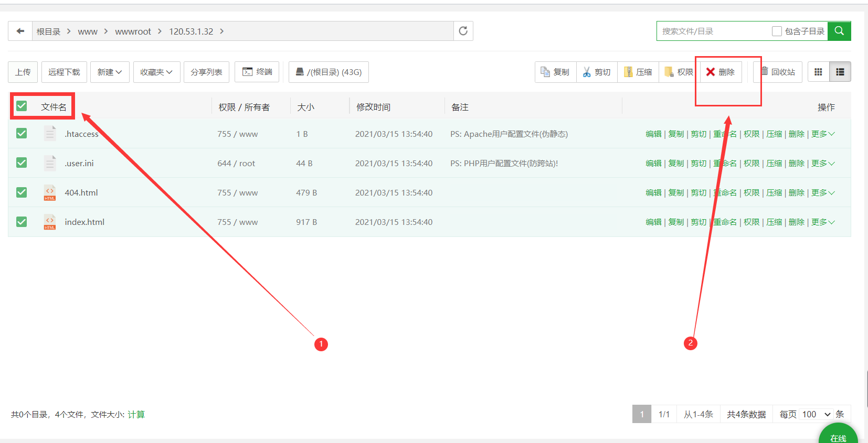Open the 更多 menu for .user.ini

[x=823, y=163]
